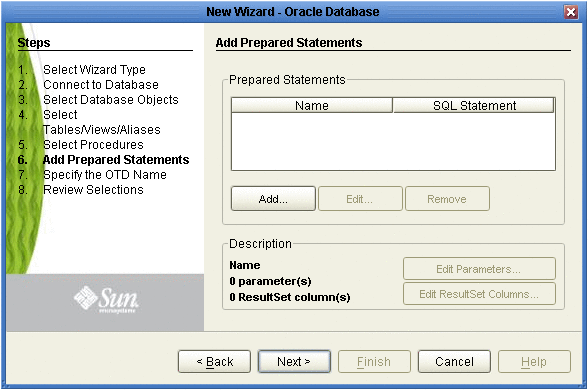Click the '0 ResultSet column(s)' text

coord(290,297)
